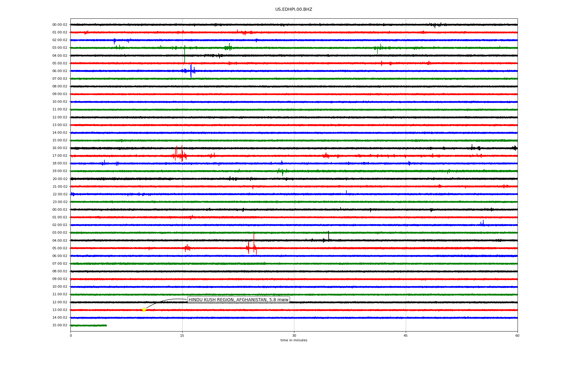Image resolution: width=588 pixels, height=368 pixels.
Task: Click the 0 minute x-axis tick label
Action: (71, 335)
